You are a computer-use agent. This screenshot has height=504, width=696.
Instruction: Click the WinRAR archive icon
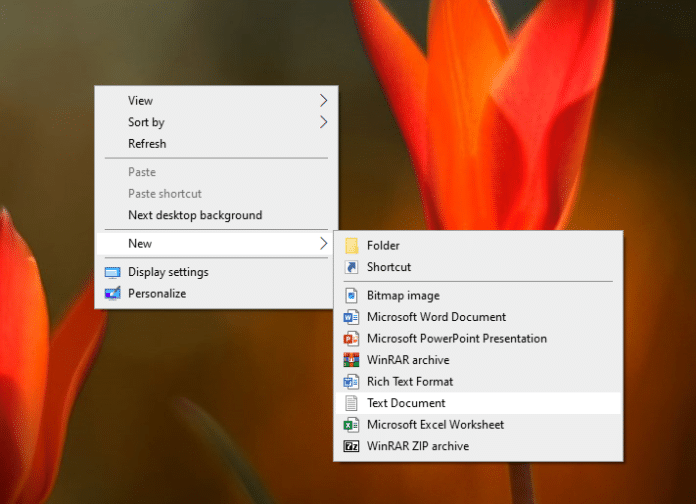point(351,360)
